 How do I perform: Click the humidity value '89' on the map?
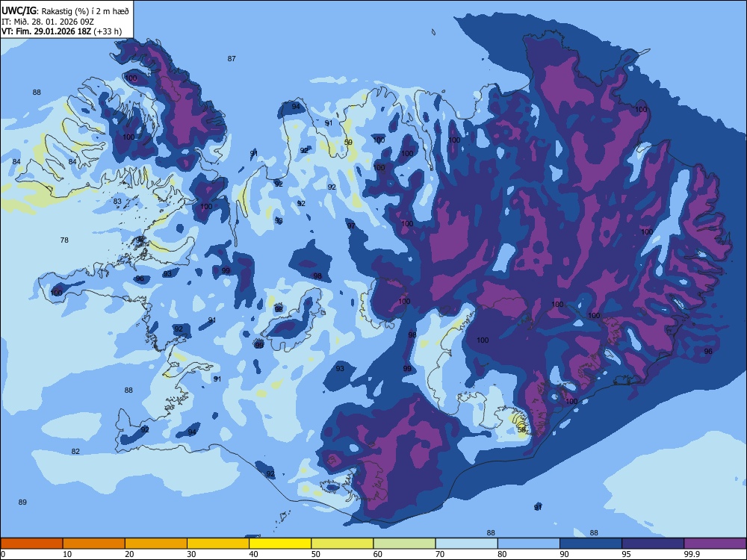coord(22,502)
